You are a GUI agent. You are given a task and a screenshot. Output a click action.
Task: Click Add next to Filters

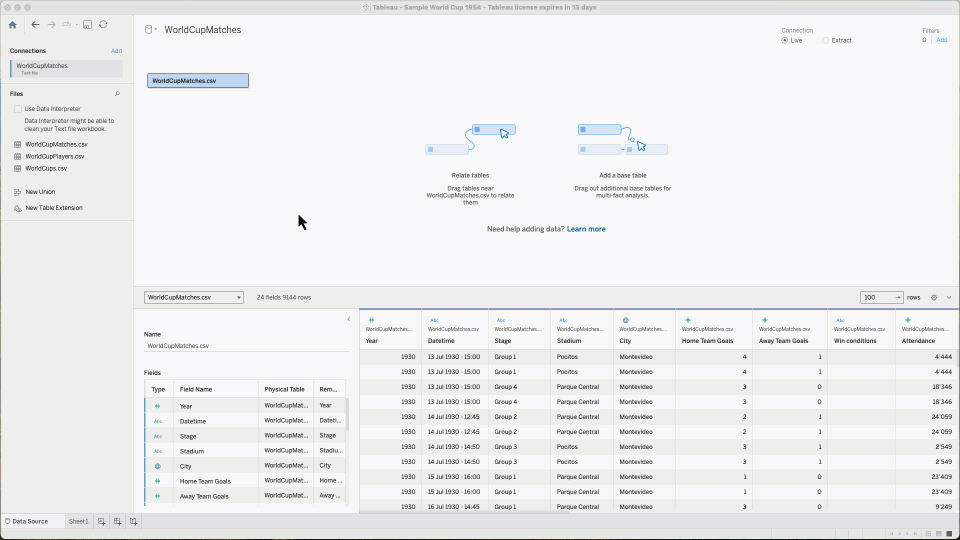point(941,40)
